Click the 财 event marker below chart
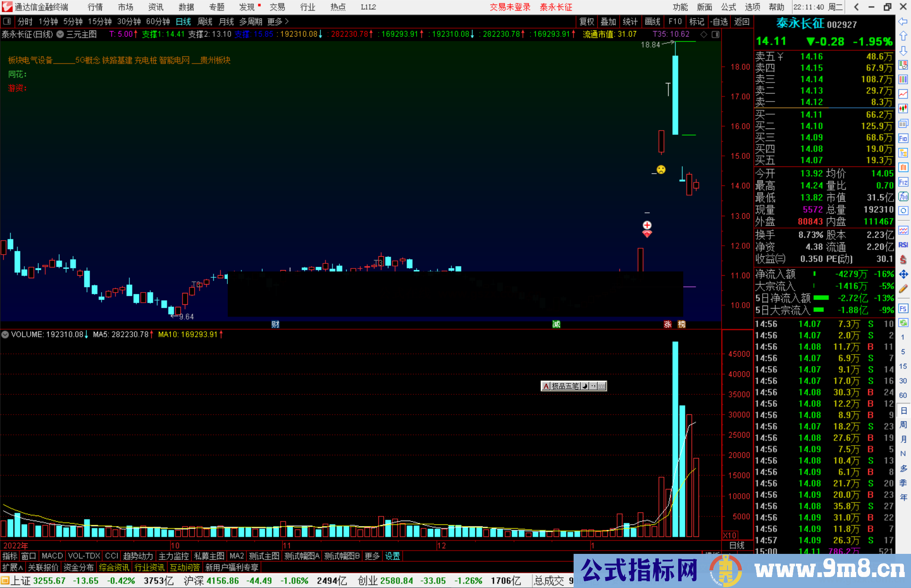 [x=275, y=324]
